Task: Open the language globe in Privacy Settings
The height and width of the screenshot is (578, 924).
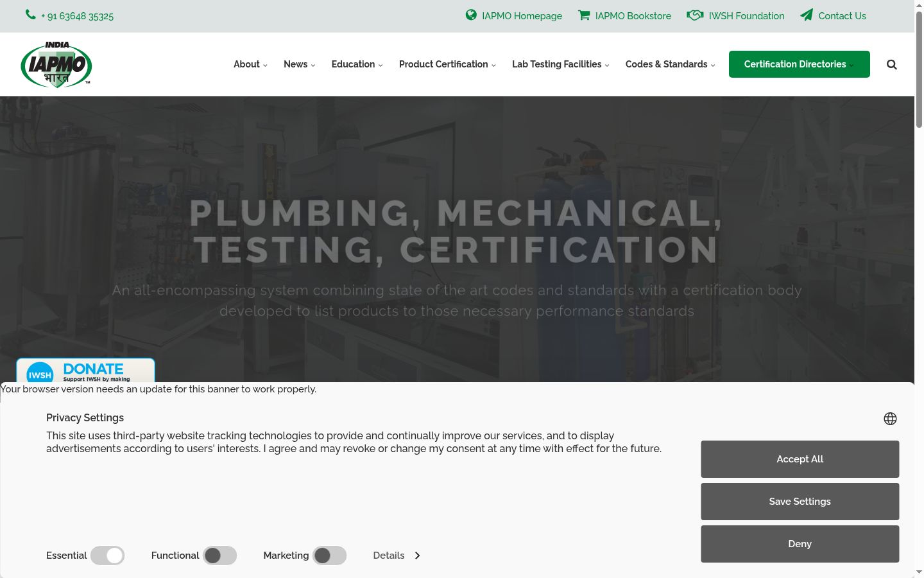Action: tap(890, 419)
